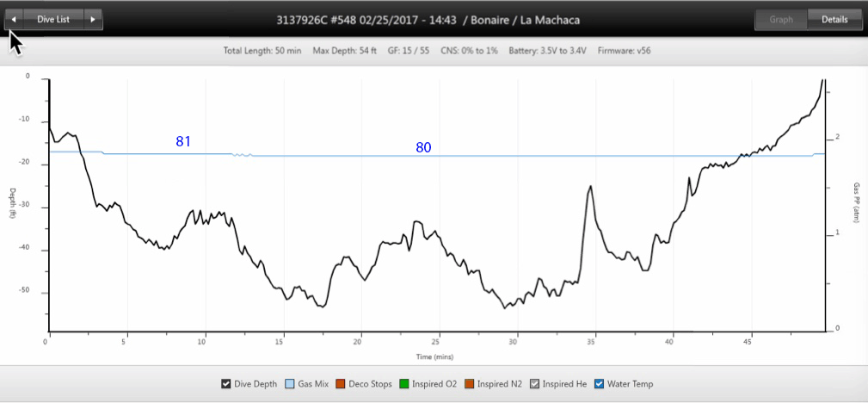The width and height of the screenshot is (868, 403).
Task: Click the 81 temperature label on the graph
Action: (183, 141)
